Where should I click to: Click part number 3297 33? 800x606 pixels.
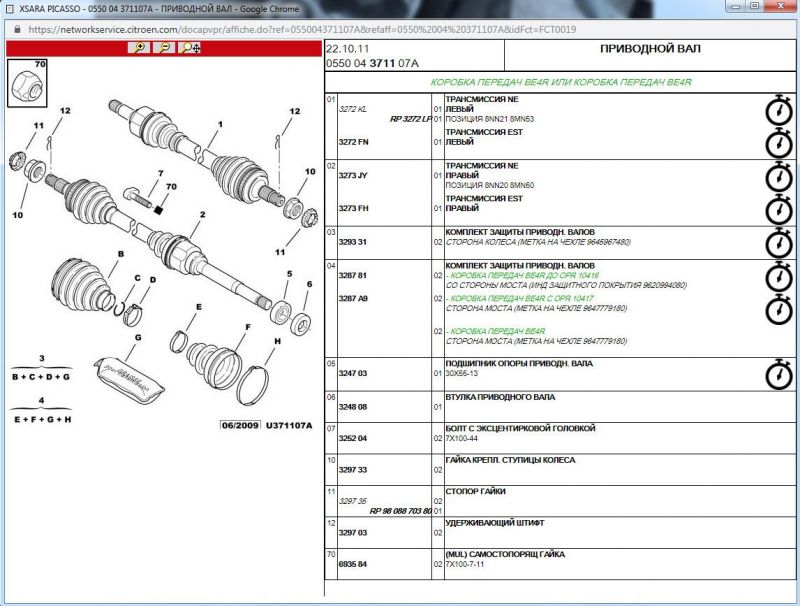[x=353, y=469]
